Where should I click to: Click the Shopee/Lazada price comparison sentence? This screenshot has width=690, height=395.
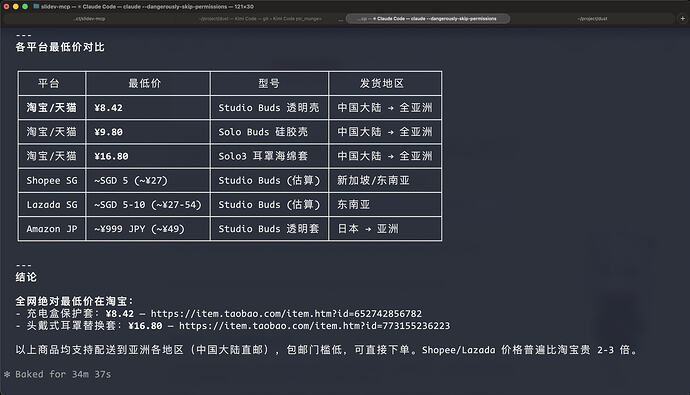point(529,350)
